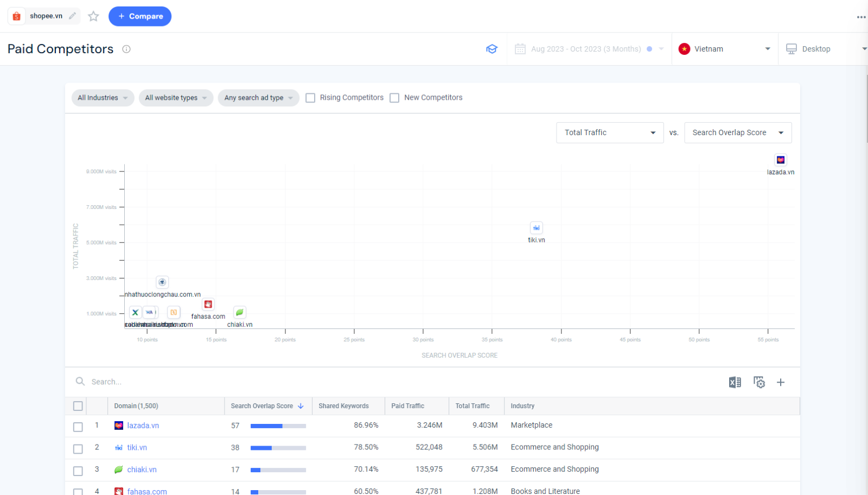
Task: Open the tiki.vn link in table
Action: pos(137,448)
